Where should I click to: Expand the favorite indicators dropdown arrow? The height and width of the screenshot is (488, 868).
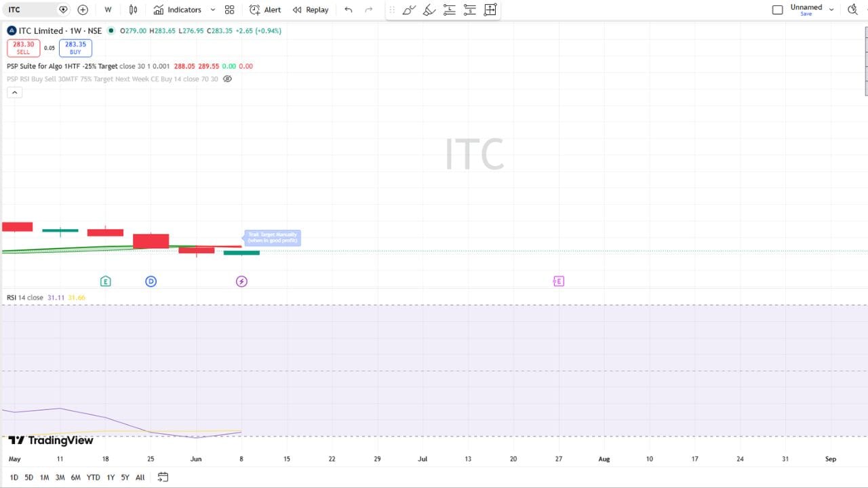coord(213,9)
